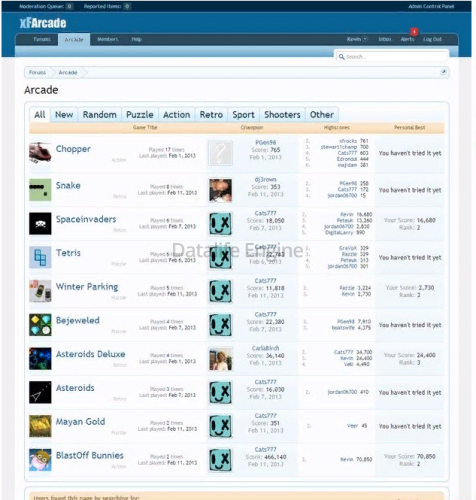
Task: Switch to the Shooters category tab
Action: tap(282, 115)
